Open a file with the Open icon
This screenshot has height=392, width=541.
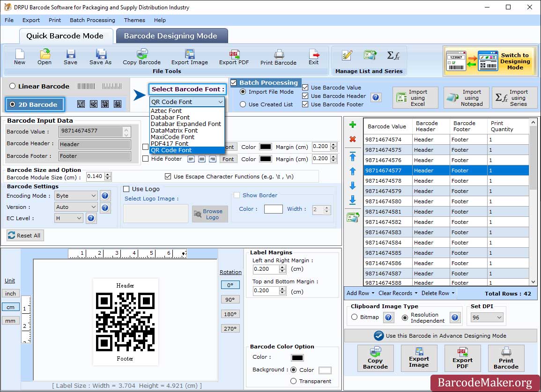[44, 57]
